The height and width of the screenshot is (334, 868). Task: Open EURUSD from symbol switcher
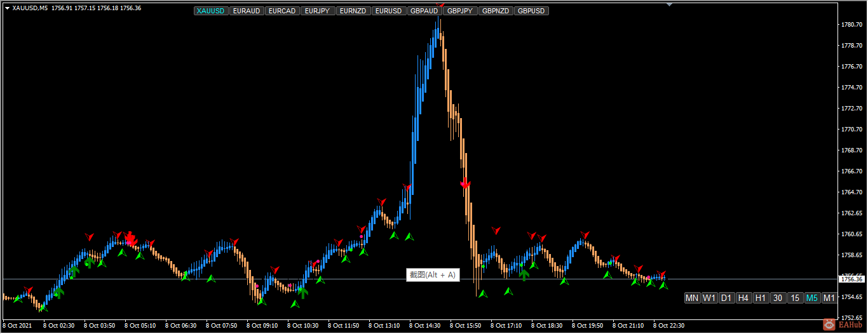[x=389, y=11]
